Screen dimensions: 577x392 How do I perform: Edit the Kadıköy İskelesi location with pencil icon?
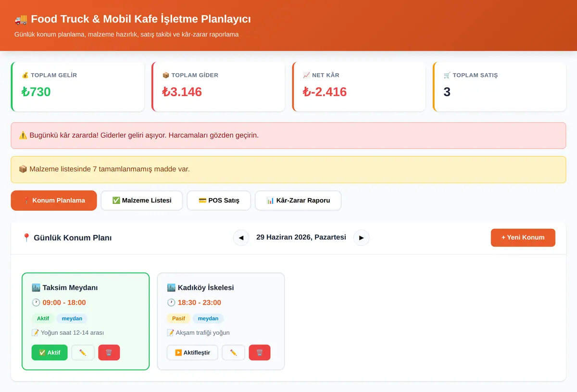[234, 353]
